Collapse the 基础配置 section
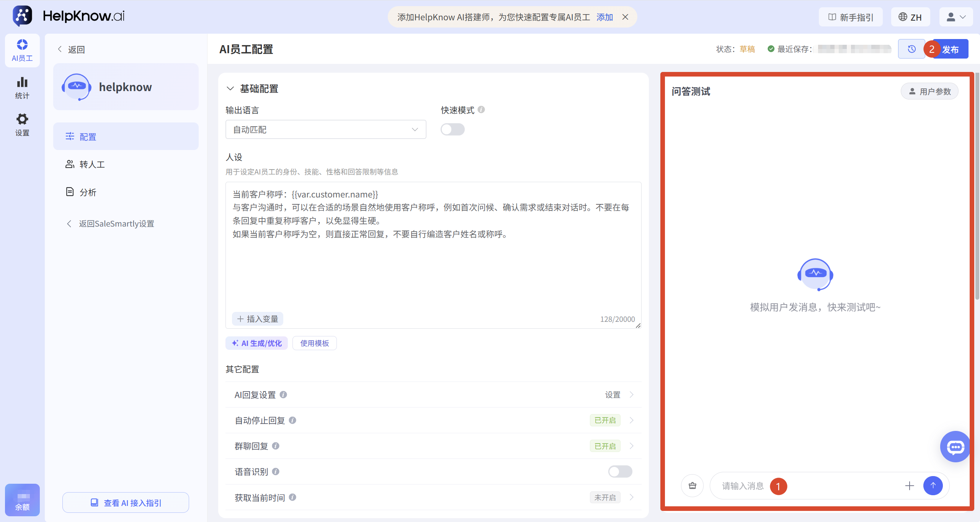This screenshot has height=522, width=980. pos(230,89)
